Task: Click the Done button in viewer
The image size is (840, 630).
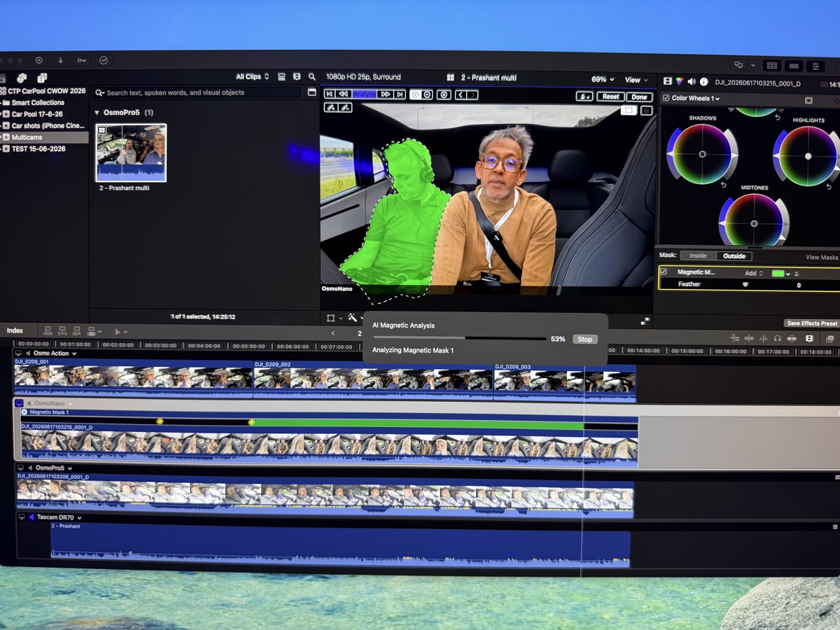Action: (x=638, y=97)
